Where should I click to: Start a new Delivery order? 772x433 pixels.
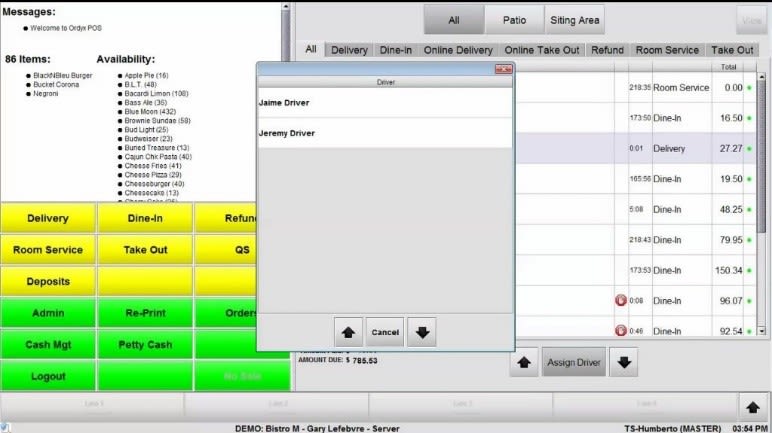point(48,218)
